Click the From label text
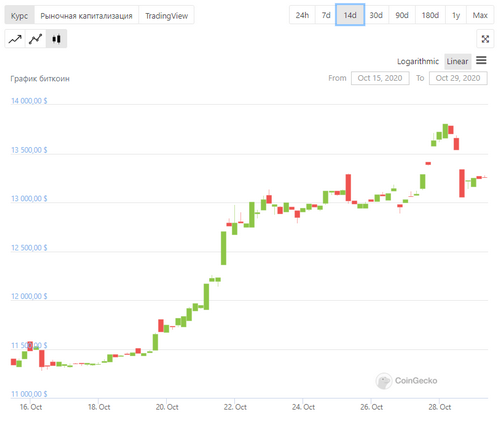This screenshot has height=427, width=500. pyautogui.click(x=337, y=78)
